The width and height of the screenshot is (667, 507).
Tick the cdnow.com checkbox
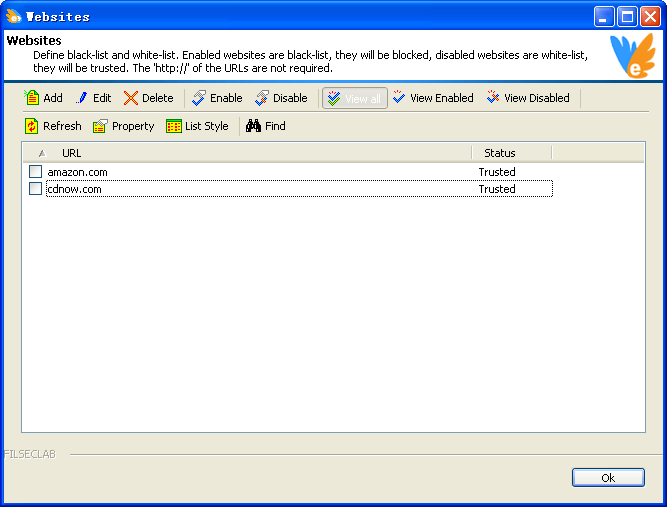(x=36, y=189)
